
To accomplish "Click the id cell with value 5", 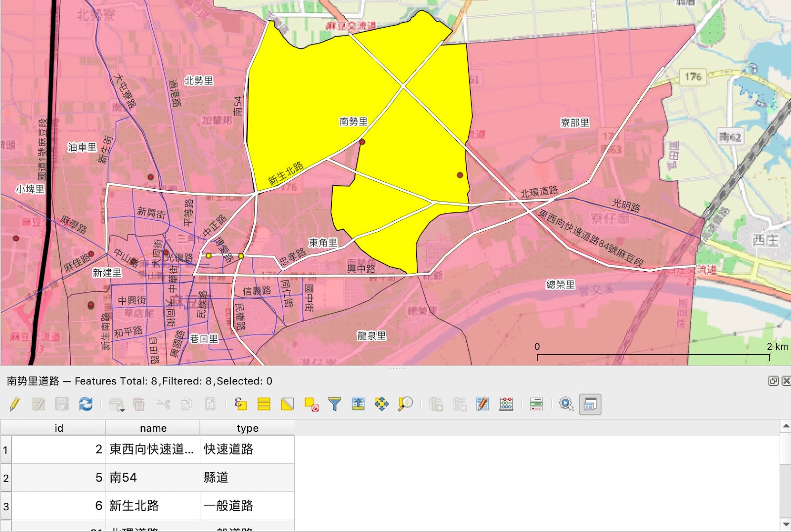I will pyautogui.click(x=58, y=478).
